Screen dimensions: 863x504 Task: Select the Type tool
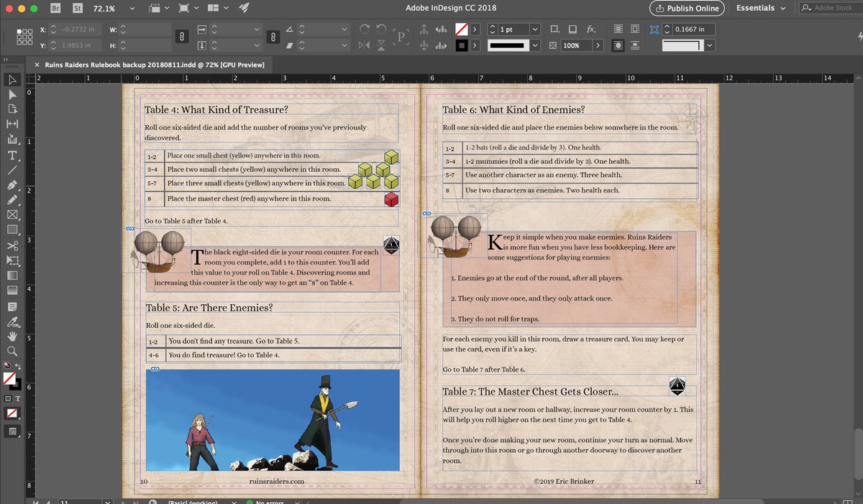(12, 156)
